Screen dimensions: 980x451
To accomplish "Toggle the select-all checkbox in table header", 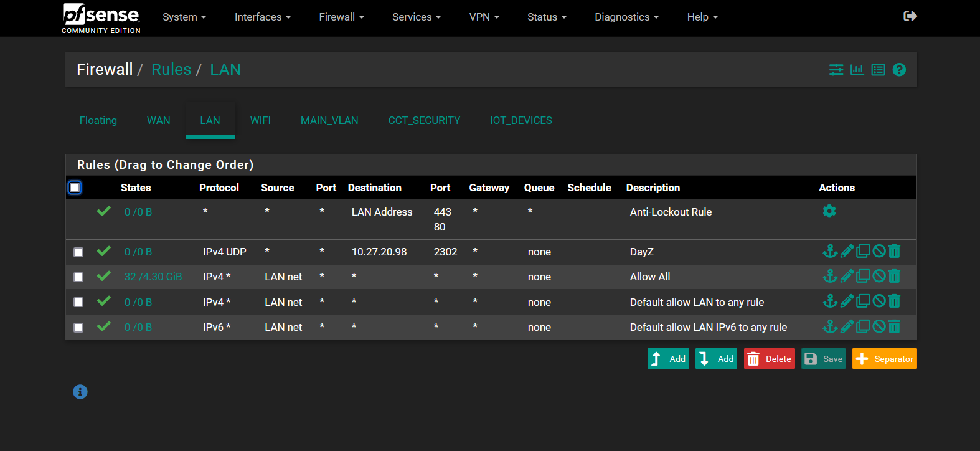I will pyautogui.click(x=75, y=188).
